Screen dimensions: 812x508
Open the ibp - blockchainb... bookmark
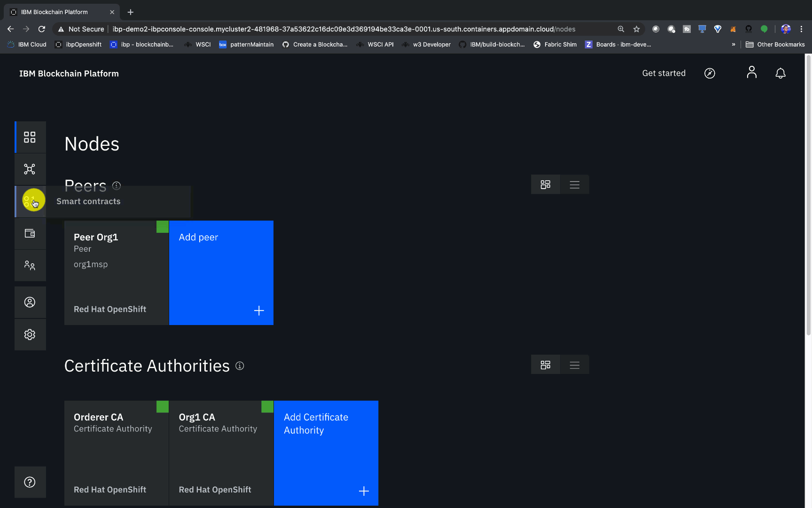point(142,45)
